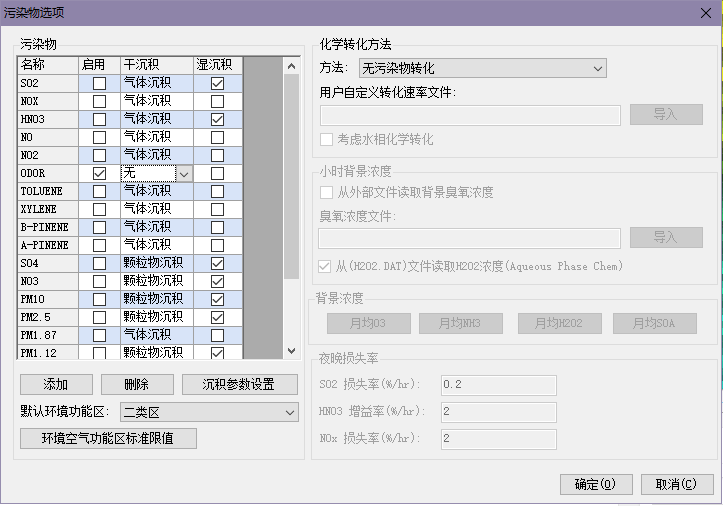
Task: Click the scroll up arrow in pollutant list
Action: click(292, 66)
